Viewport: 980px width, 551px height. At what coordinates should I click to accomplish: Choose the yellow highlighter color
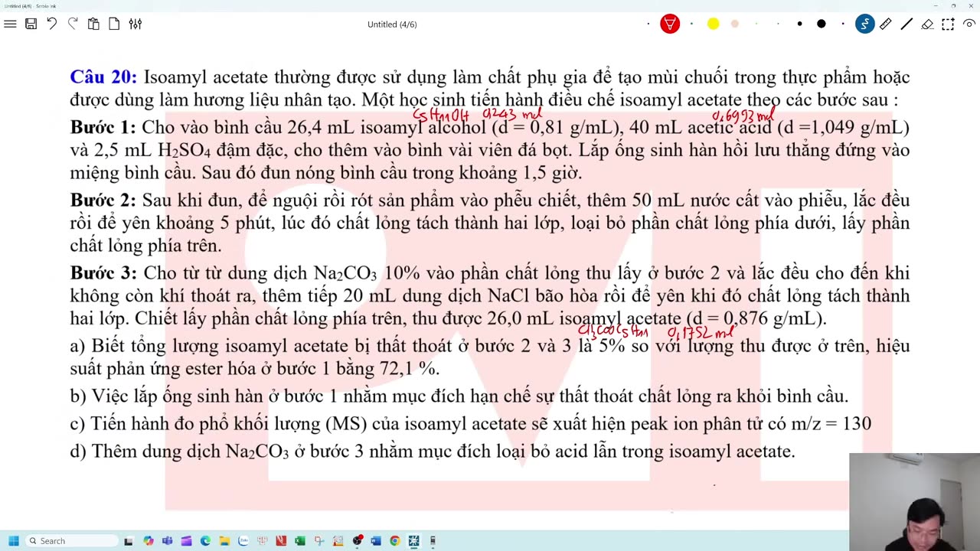(713, 24)
